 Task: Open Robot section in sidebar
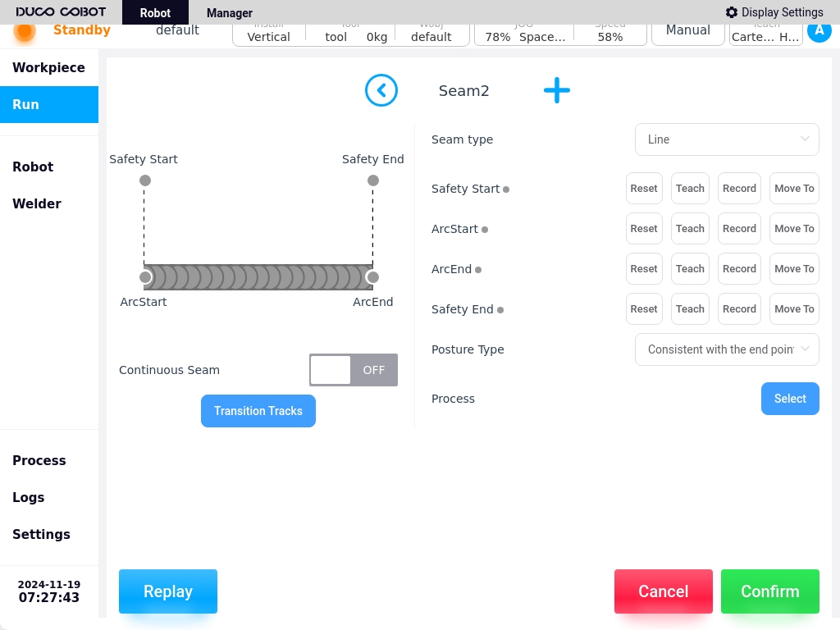48,167
